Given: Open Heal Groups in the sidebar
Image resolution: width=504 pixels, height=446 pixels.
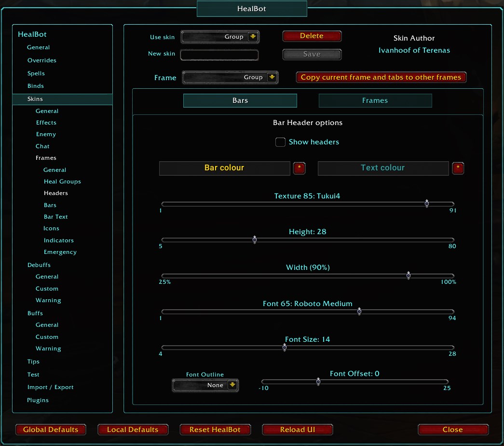Looking at the screenshot, I should [62, 181].
